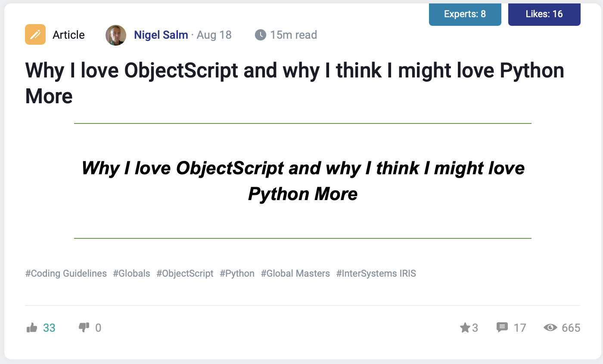Screen dimensions: 603x364
Task: Click the orange Article pencil icon
Action: pos(35,35)
